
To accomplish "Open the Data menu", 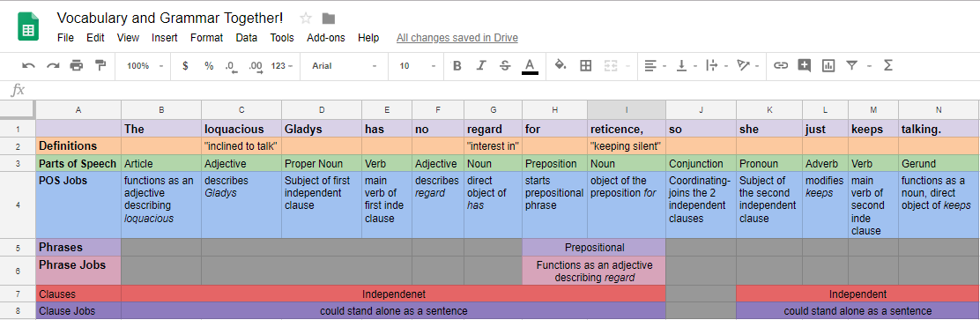I will [x=246, y=38].
